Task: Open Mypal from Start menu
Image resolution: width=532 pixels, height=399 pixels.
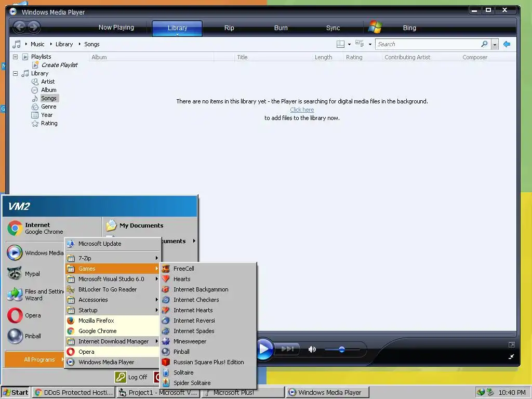Action: 34,273
